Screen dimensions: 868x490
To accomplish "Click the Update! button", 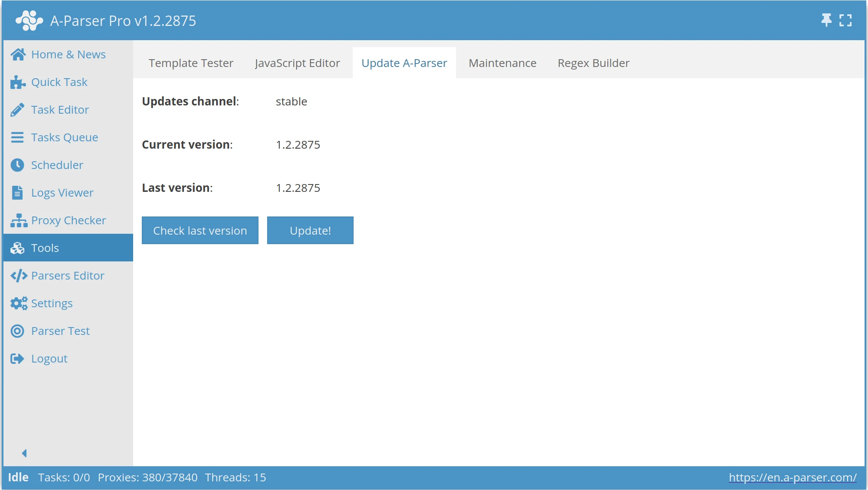I will click(x=310, y=230).
